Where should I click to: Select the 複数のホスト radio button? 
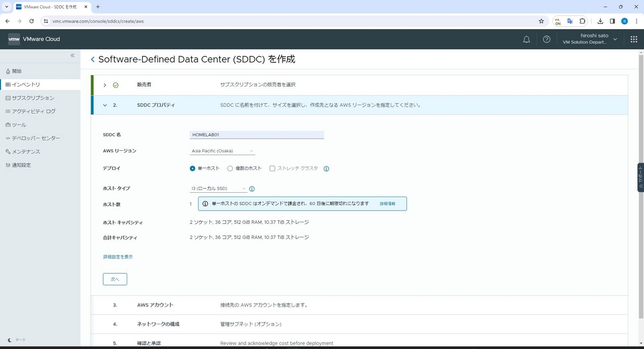[230, 169]
